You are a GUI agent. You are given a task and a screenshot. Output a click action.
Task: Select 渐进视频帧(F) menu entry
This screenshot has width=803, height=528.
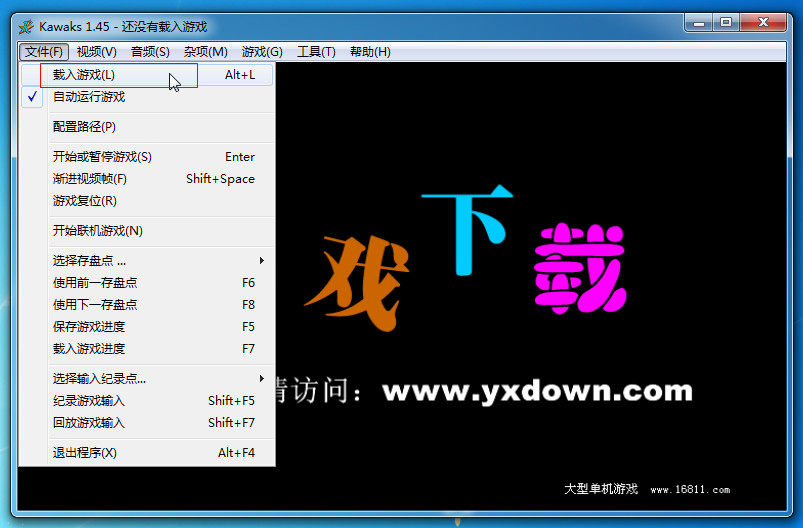click(x=147, y=179)
